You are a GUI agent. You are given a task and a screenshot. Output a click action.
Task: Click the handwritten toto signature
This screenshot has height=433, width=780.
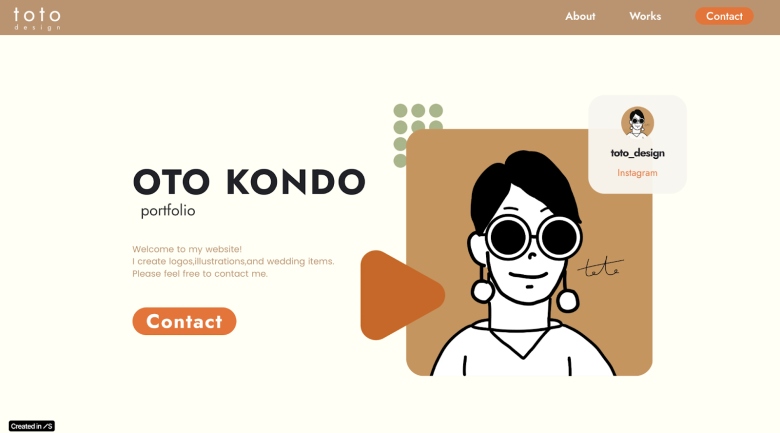(600, 267)
